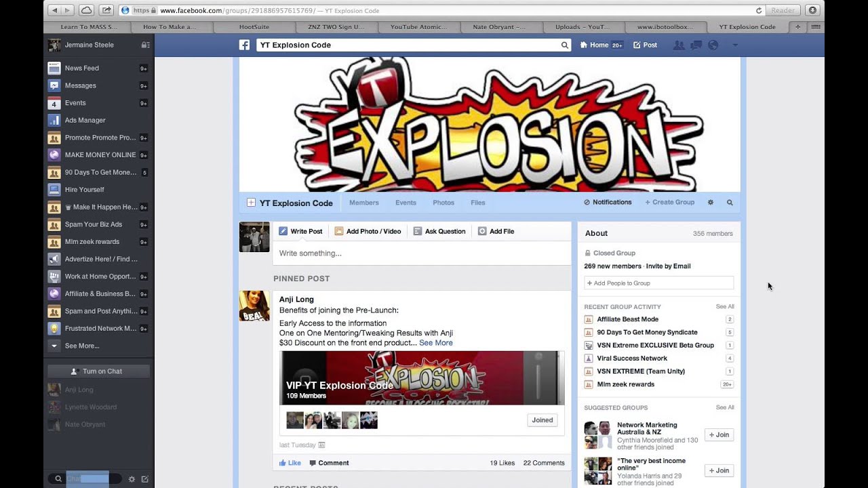This screenshot has width=868, height=488.
Task: Open account dropdown arrow in top bar
Action: 734,45
